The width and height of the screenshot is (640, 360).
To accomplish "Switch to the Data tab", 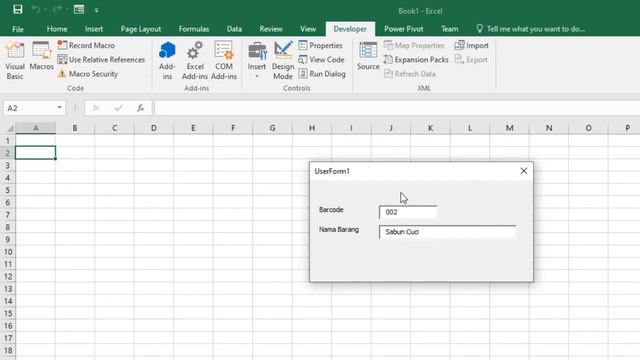I will coord(234,29).
